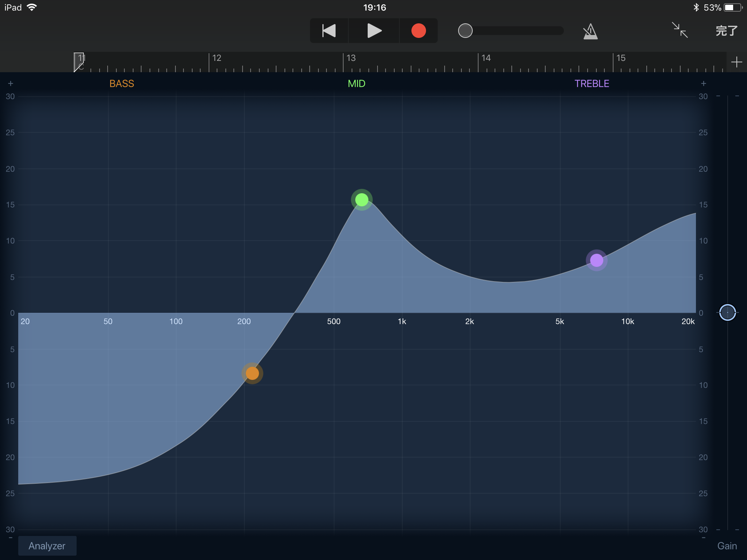Image resolution: width=747 pixels, height=560 pixels.
Task: Click bar 12 on the ruler
Action: (x=217, y=58)
